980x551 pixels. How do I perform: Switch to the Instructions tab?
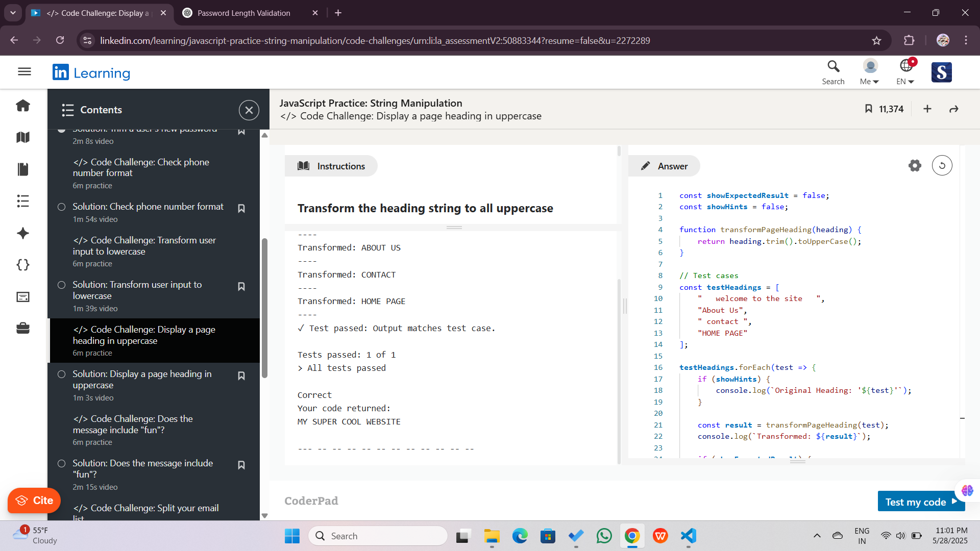[331, 166]
